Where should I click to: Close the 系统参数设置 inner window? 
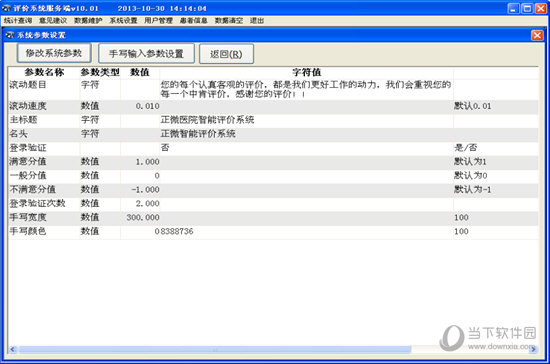pos(537,35)
